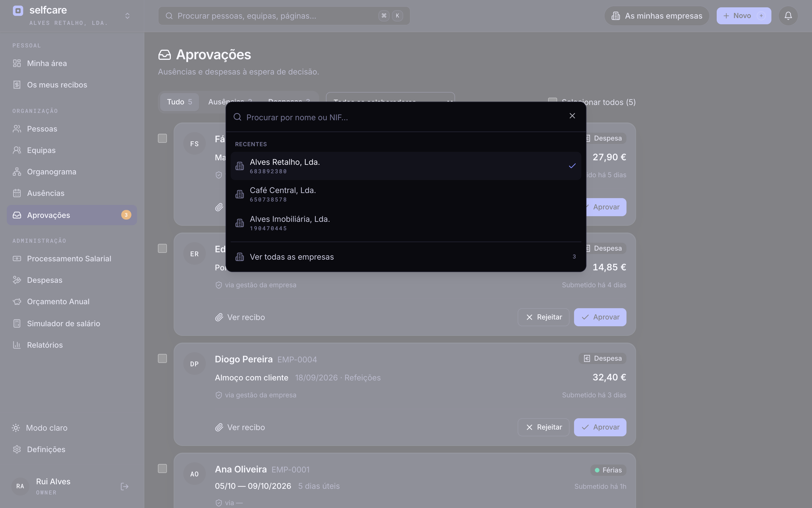Click the selfcare logo icon

18,10
